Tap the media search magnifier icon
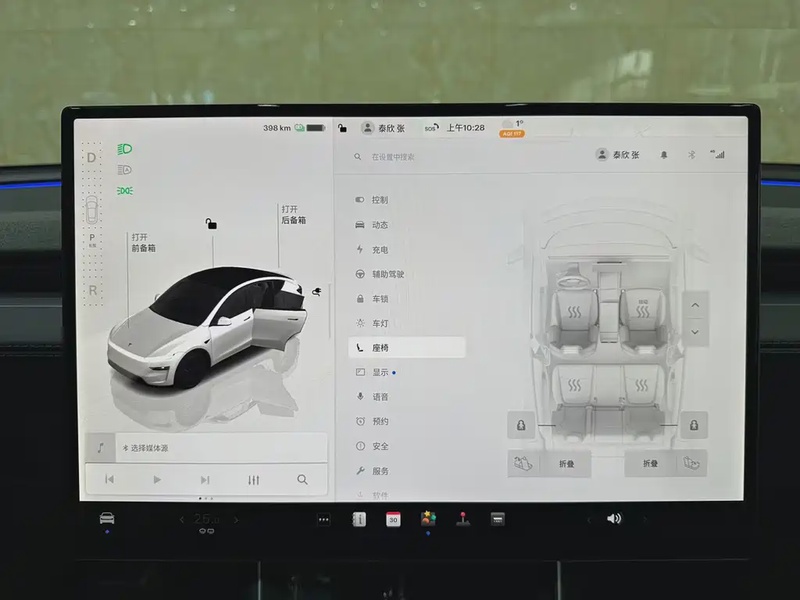800x600 pixels. 302,480
